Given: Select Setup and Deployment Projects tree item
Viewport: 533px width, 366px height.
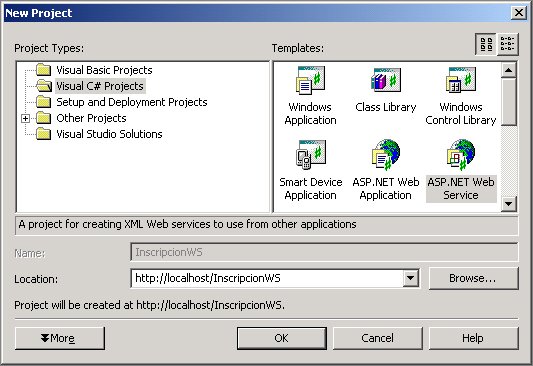Looking at the screenshot, I should coord(132,102).
